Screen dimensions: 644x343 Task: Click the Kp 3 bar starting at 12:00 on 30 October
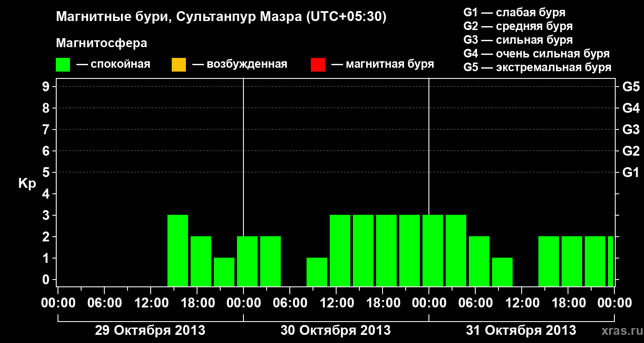coord(340,250)
